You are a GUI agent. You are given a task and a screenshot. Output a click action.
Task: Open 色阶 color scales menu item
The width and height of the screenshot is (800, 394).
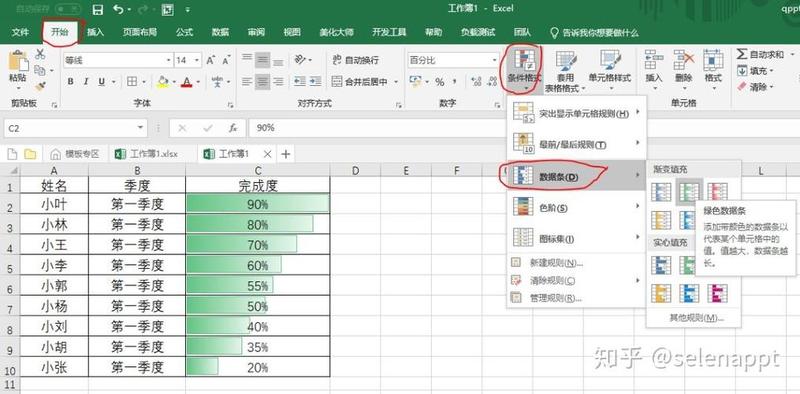coord(577,207)
